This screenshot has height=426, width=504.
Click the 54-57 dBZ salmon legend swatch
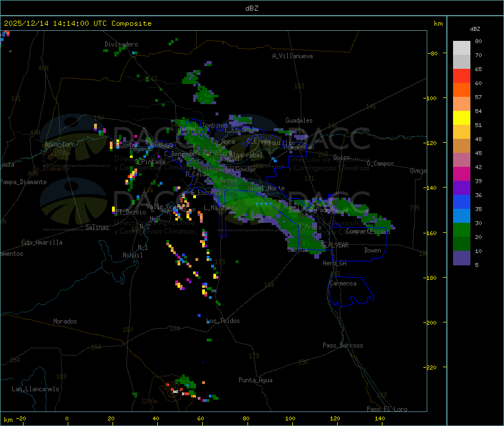[461, 104]
